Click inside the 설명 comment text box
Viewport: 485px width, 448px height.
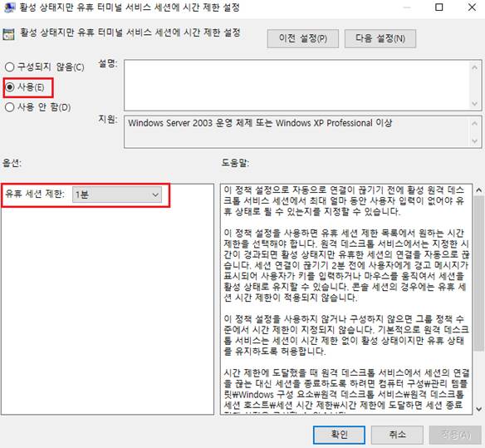point(297,85)
